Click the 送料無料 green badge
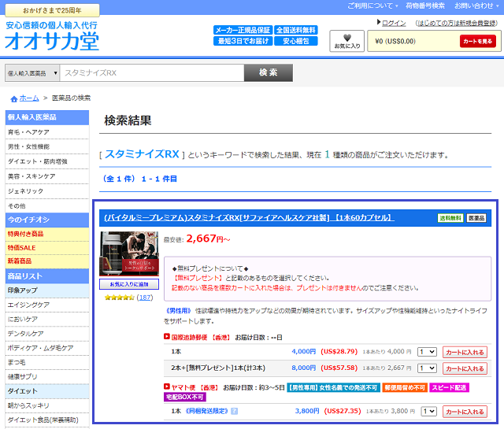The width and height of the screenshot is (504, 429). coord(450,218)
